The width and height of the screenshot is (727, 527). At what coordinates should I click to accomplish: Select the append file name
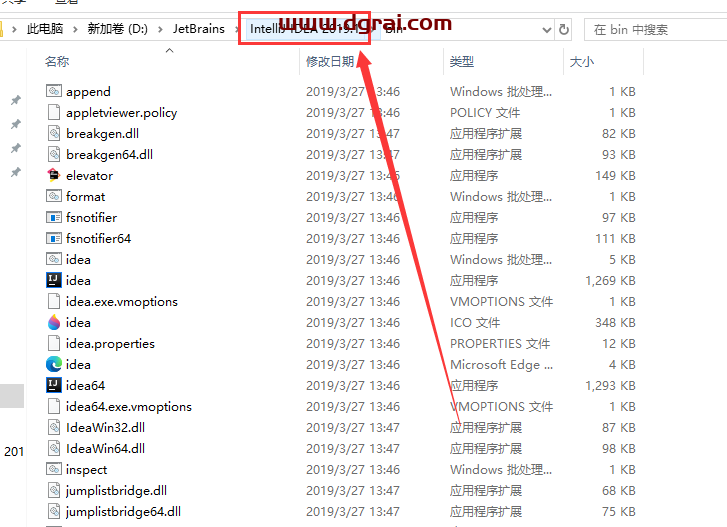point(88,92)
